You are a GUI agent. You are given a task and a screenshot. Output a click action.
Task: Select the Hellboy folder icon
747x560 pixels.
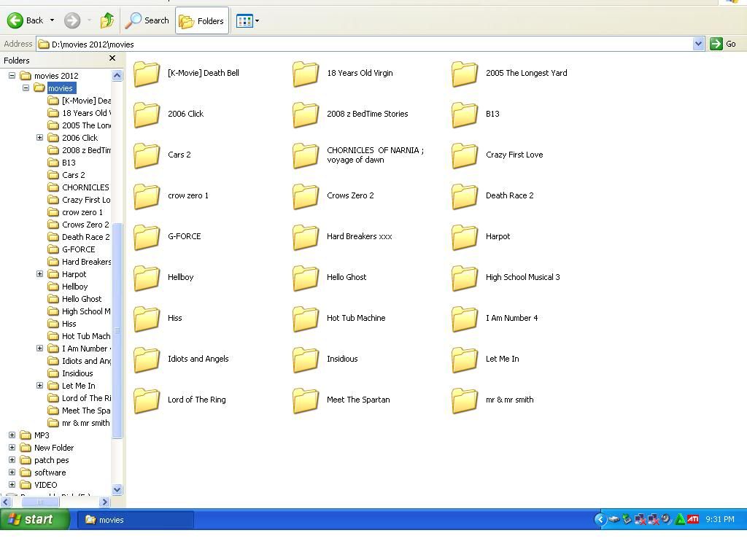tap(147, 279)
